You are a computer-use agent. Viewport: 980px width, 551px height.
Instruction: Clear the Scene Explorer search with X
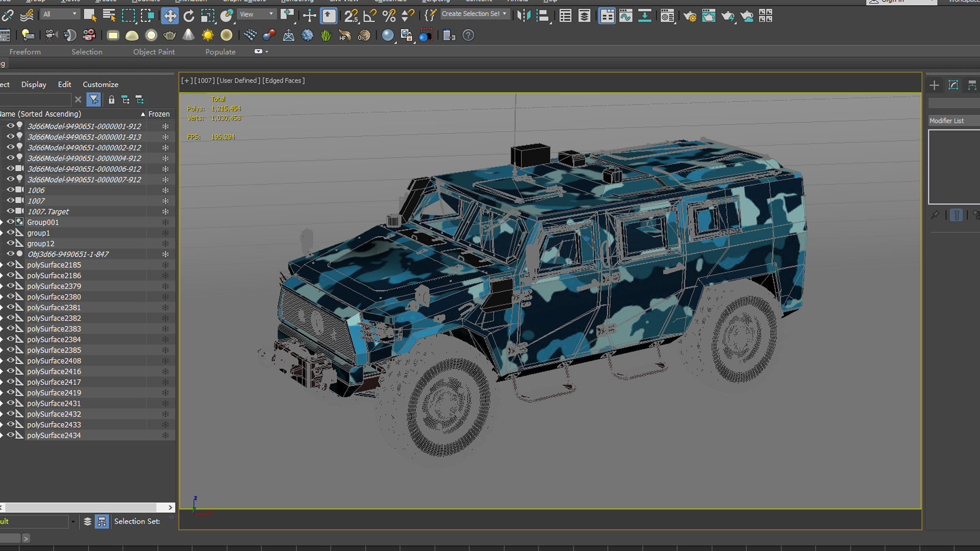tap(78, 99)
